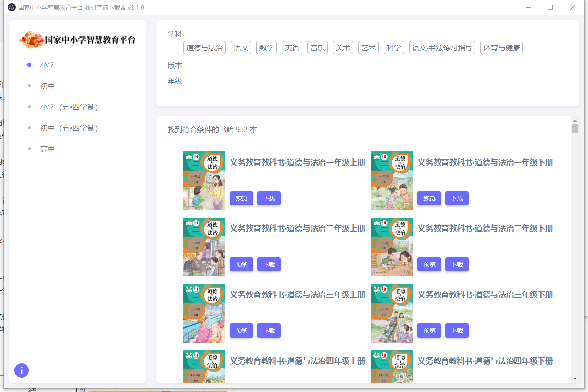Preview grade one volume one textbook
588x392 pixels.
pyautogui.click(x=241, y=198)
